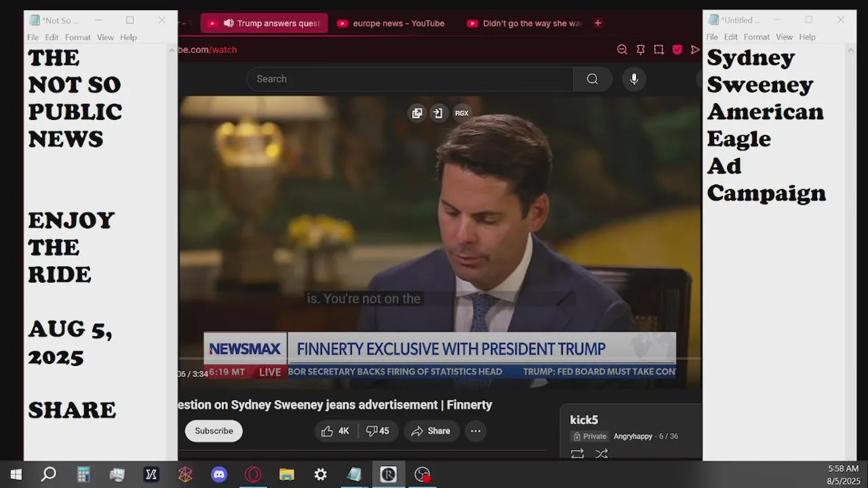Open View menu in right Untitled Notepad

point(784,37)
